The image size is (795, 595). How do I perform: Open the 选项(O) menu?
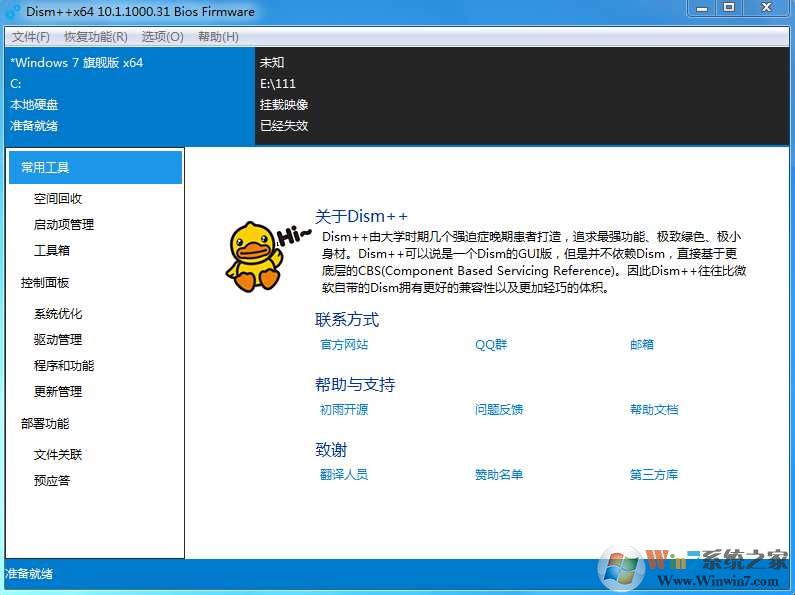(162, 37)
